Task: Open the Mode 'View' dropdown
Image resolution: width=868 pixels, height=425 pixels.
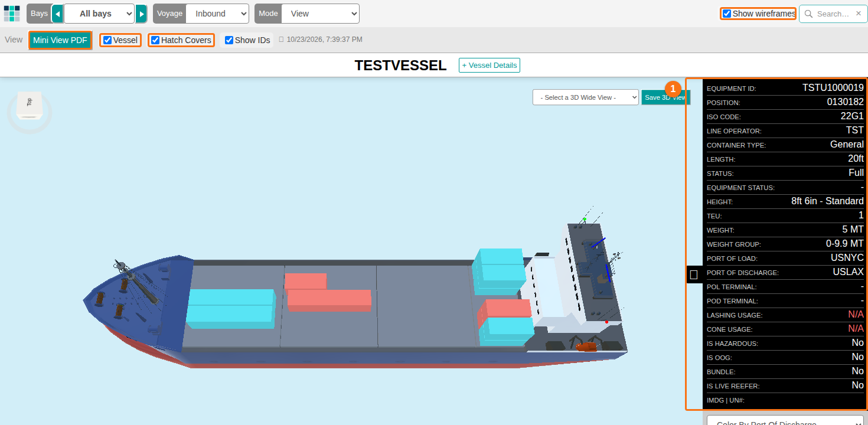Action: [320, 14]
